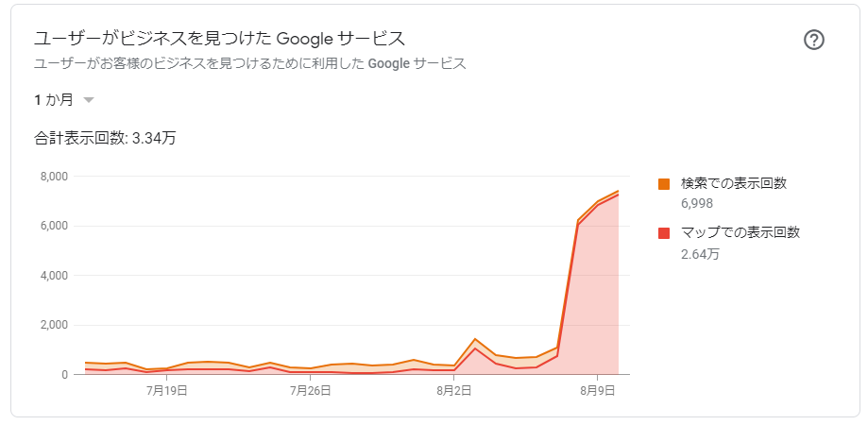Click the small spike just after 8月2日
Viewport: 868px width, 425px height.
tap(475, 339)
